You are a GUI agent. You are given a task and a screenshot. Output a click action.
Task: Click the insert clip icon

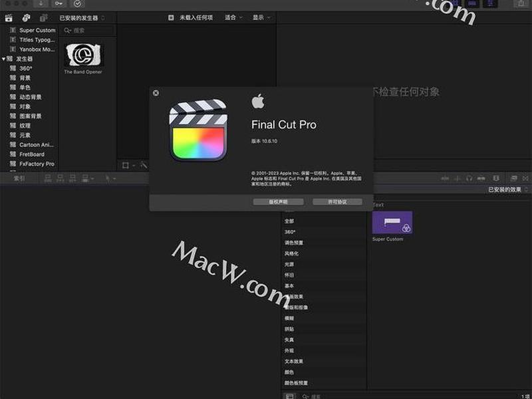click(x=60, y=178)
